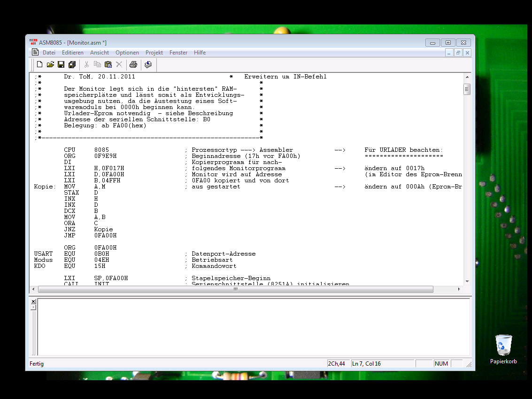Click the 'Modus' label in code
532x399 pixels.
coord(43,260)
